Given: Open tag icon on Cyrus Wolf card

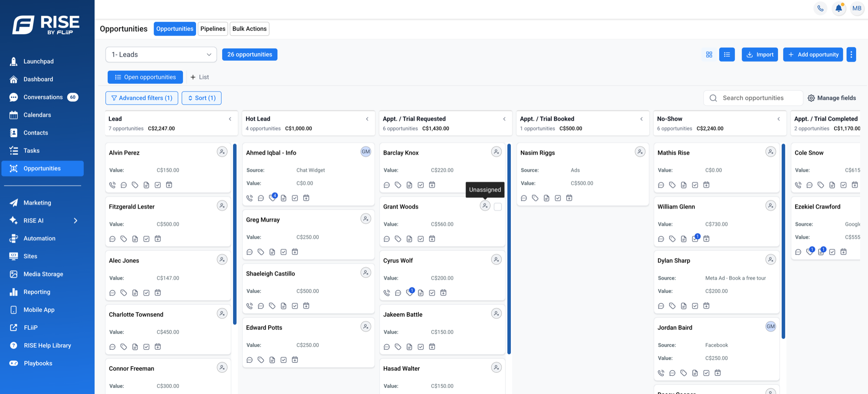Looking at the screenshot, I should point(409,293).
